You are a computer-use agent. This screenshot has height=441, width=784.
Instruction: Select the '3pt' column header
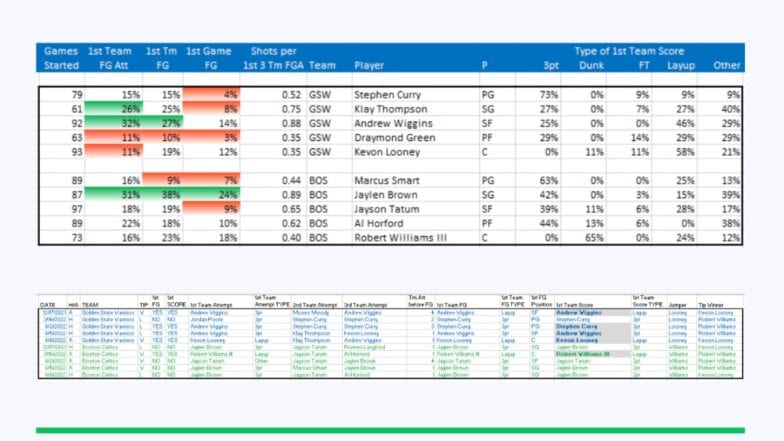(551, 66)
